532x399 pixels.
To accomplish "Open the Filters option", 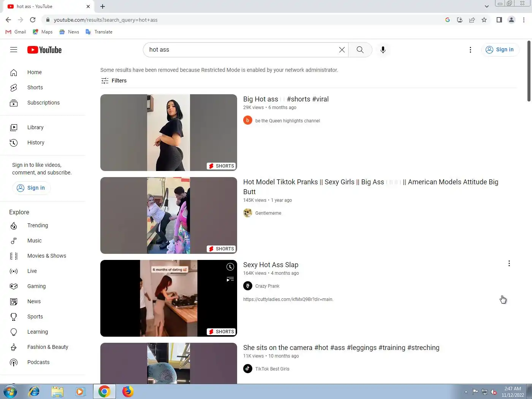I will click(114, 81).
